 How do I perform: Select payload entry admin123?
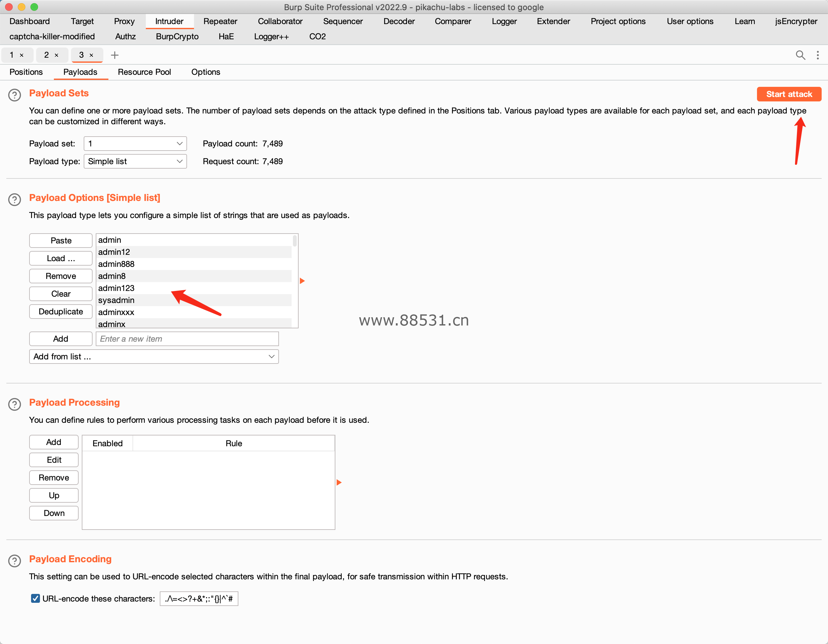coord(194,288)
